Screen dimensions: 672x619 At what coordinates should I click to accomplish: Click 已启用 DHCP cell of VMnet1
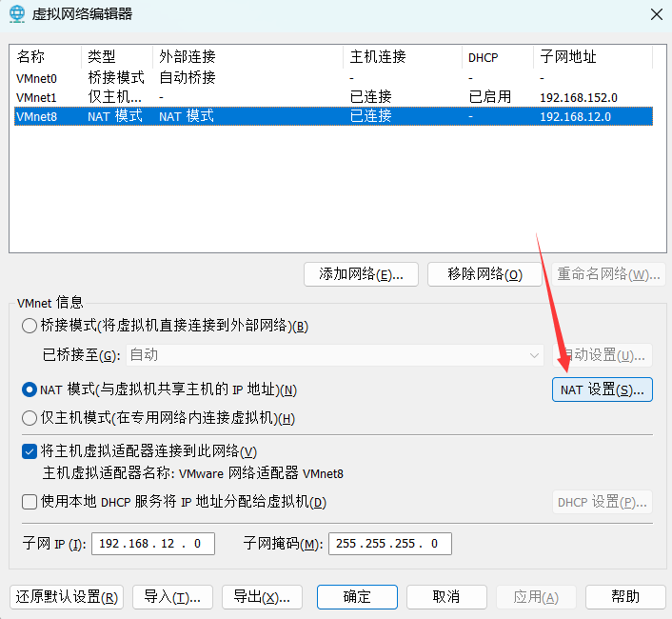pyautogui.click(x=490, y=97)
